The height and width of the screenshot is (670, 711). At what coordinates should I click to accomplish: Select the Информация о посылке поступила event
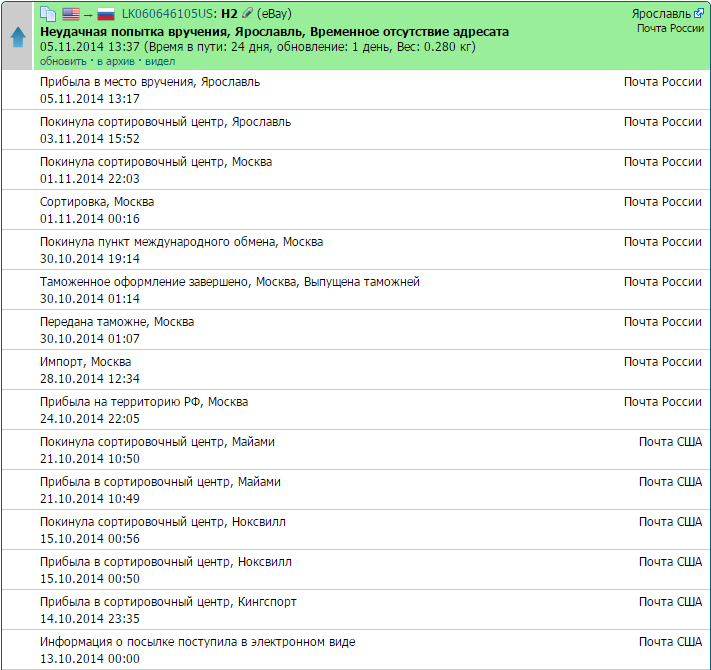click(x=197, y=642)
